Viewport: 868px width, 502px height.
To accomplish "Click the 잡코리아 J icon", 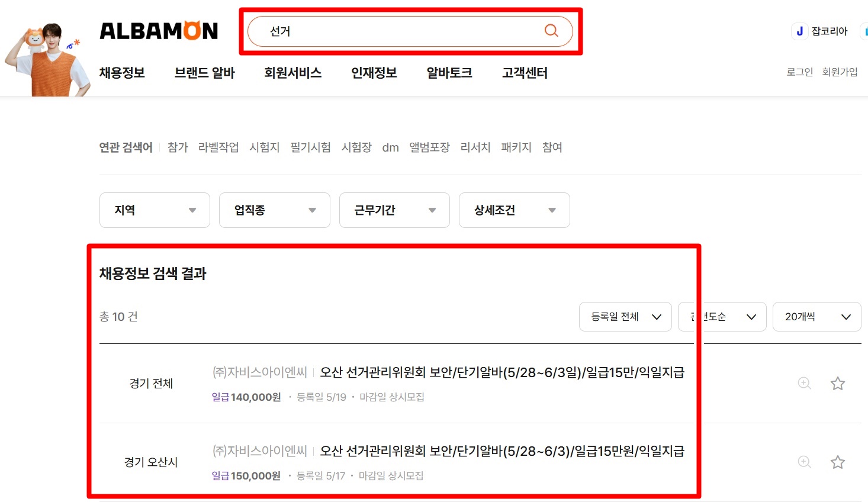I will 800,31.
